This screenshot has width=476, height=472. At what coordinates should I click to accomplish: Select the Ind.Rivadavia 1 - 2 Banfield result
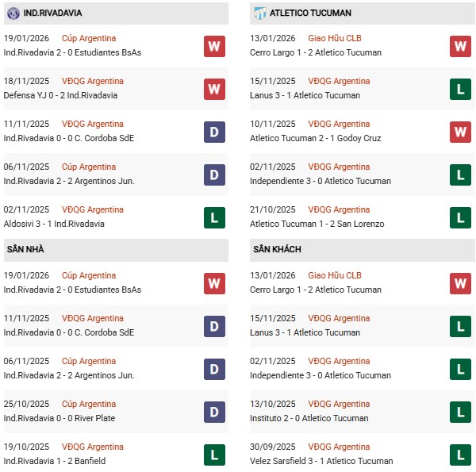[x=55, y=461]
